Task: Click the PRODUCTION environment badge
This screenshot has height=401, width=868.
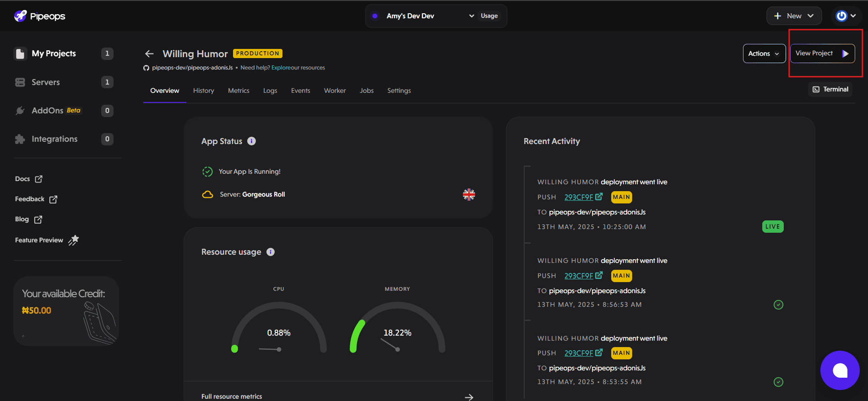Action: [258, 53]
